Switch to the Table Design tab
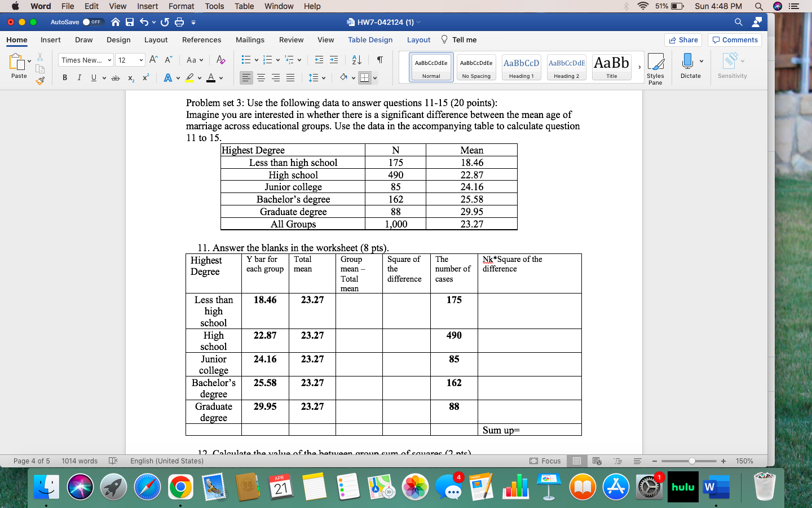 pos(370,40)
